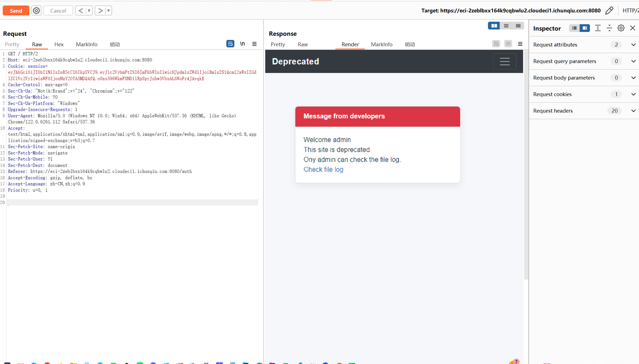Collapse all Inspector sections icon
The height and width of the screenshot is (364, 639).
[x=610, y=28]
